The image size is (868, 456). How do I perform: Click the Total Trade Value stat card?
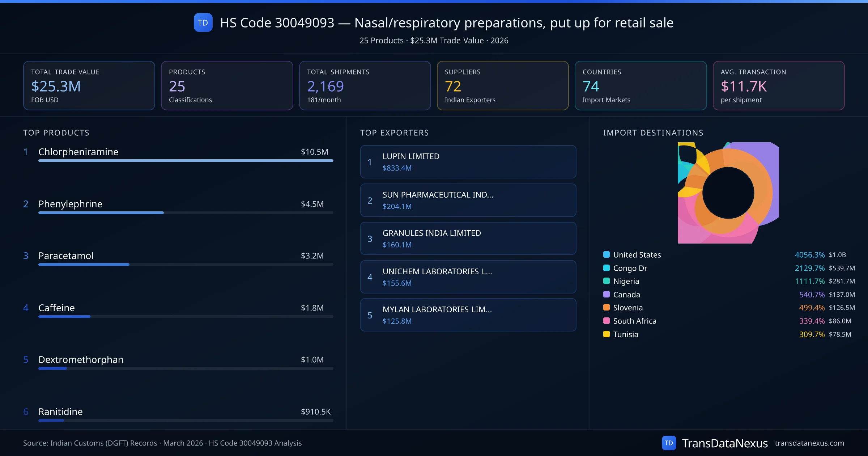point(89,85)
